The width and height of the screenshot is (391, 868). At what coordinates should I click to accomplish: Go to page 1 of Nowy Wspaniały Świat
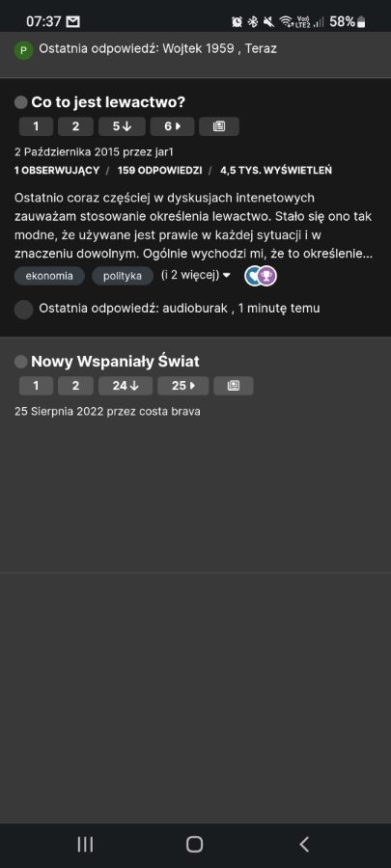(36, 386)
